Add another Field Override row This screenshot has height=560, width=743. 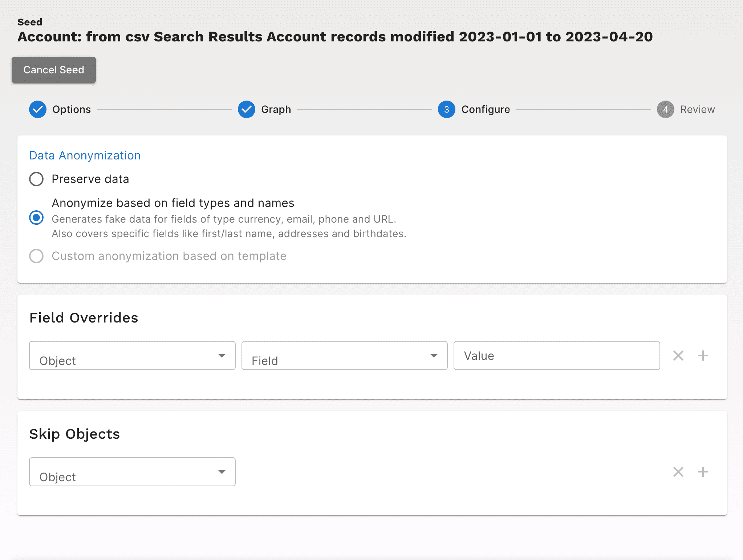click(x=703, y=356)
